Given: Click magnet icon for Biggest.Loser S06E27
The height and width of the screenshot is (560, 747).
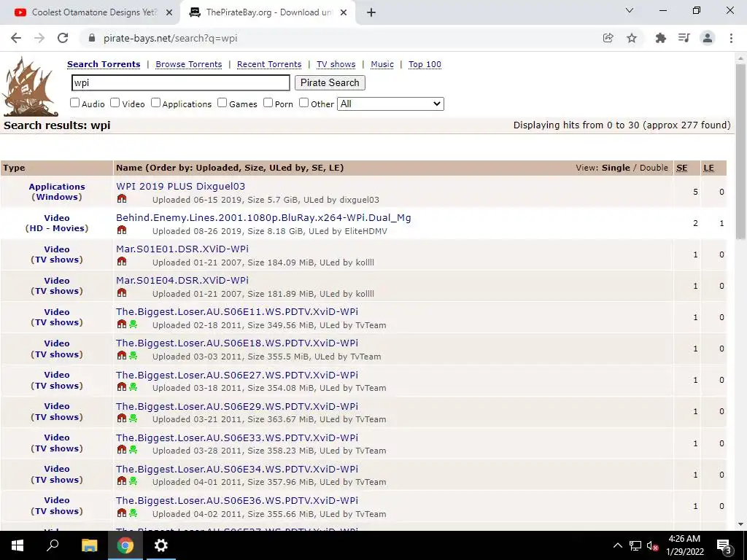Looking at the screenshot, I should pyautogui.click(x=122, y=387).
